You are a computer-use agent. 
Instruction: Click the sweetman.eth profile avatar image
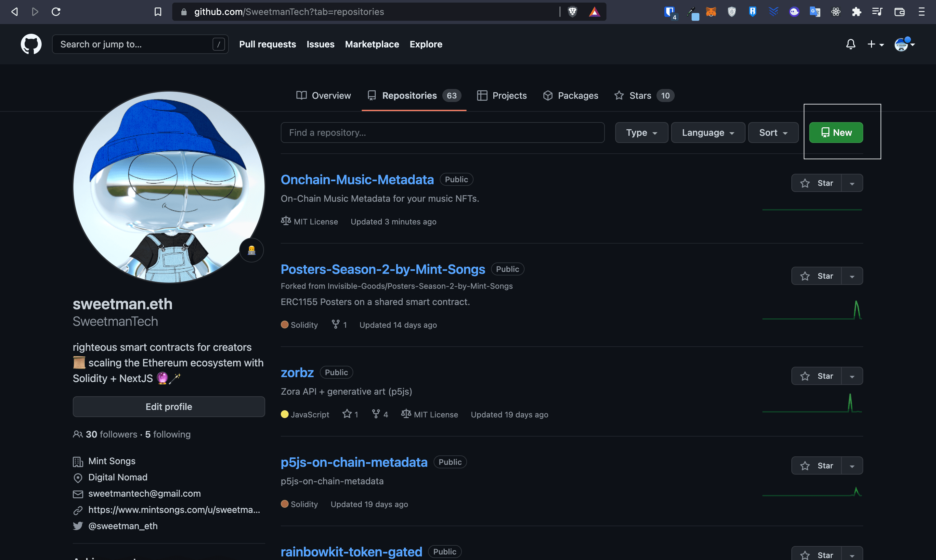point(169,187)
